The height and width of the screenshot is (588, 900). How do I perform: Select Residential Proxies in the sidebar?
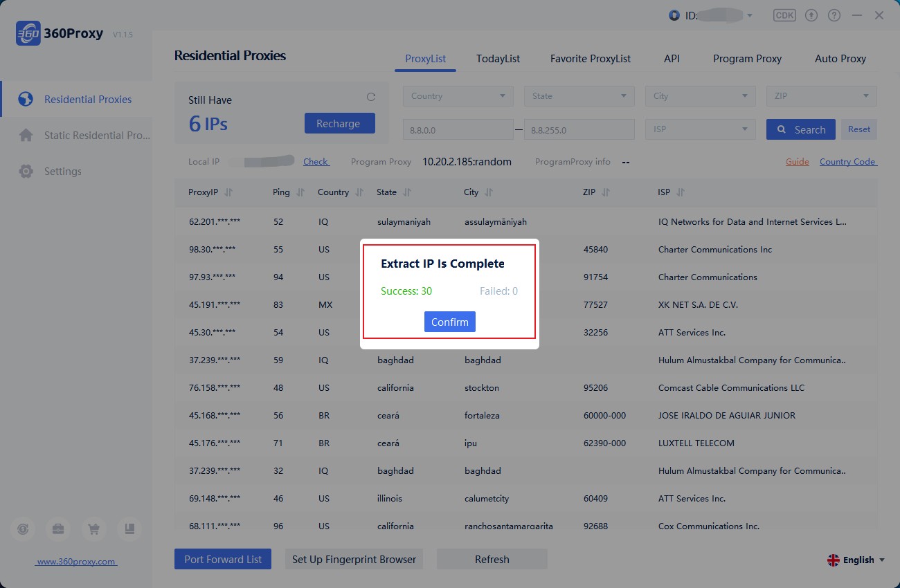click(76, 100)
